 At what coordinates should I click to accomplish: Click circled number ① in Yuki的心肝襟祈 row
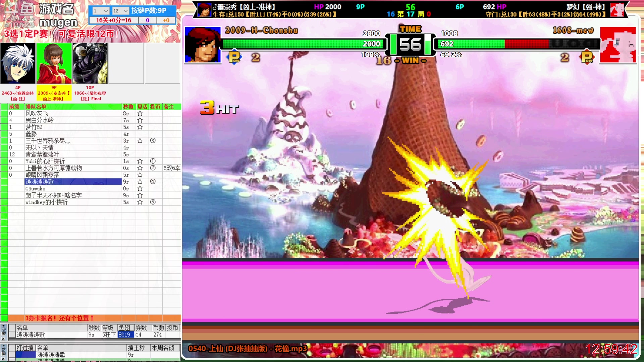[153, 161]
